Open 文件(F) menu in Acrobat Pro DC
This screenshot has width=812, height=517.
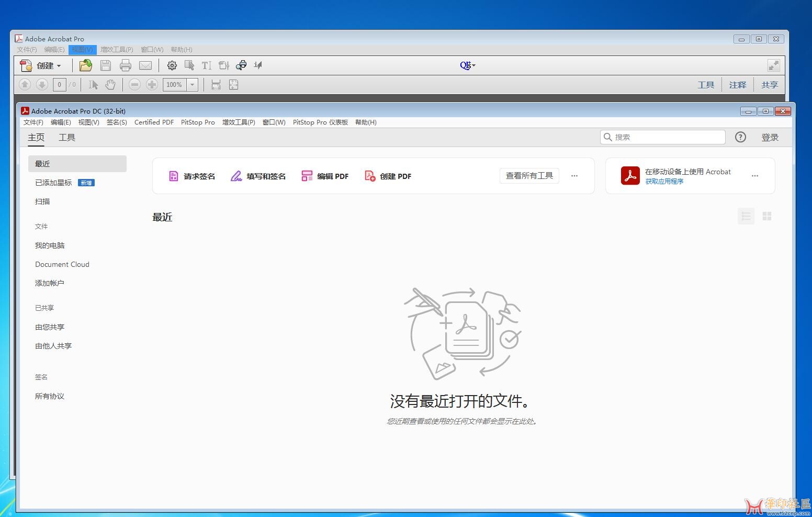click(x=33, y=122)
